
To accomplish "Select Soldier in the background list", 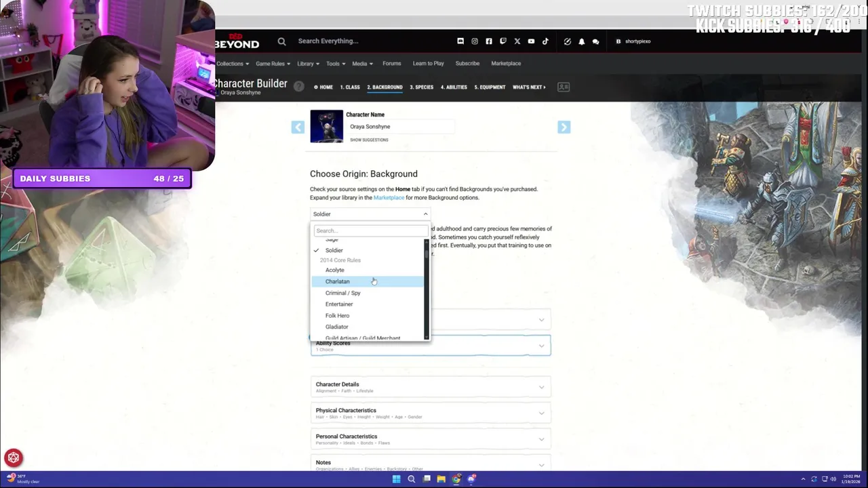I will (x=368, y=251).
